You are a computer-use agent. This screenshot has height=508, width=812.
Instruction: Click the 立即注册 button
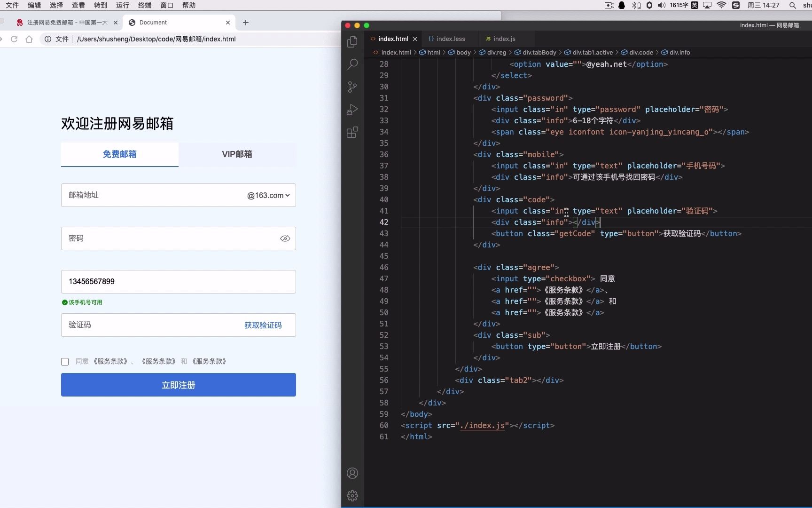point(179,385)
